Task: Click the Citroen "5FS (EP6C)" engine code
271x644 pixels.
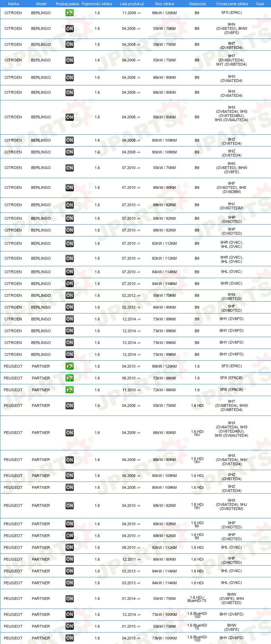Action: 231,13
